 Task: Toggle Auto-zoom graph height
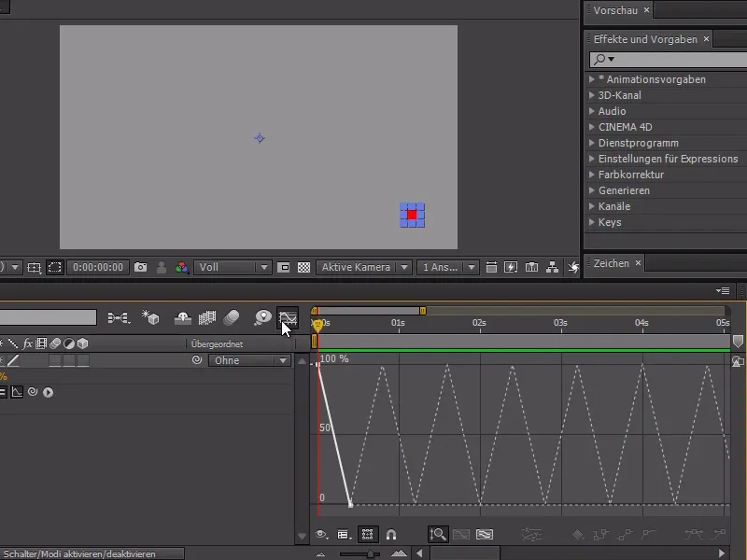[437, 534]
